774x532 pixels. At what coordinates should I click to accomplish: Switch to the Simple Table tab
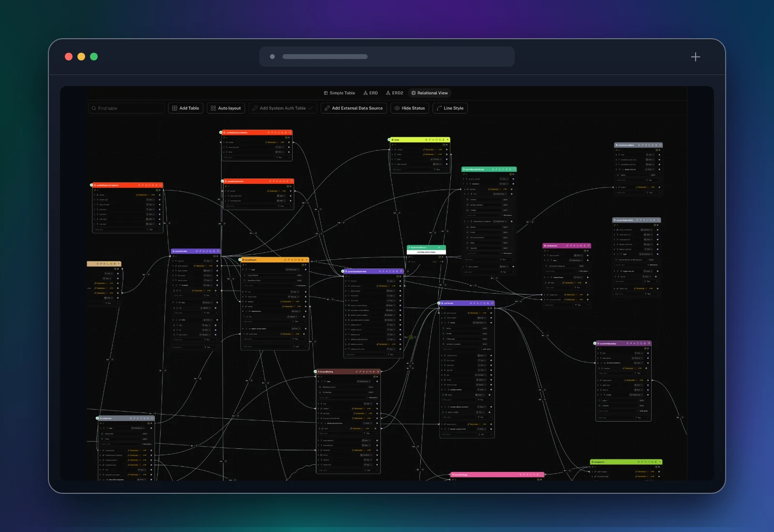click(x=340, y=93)
